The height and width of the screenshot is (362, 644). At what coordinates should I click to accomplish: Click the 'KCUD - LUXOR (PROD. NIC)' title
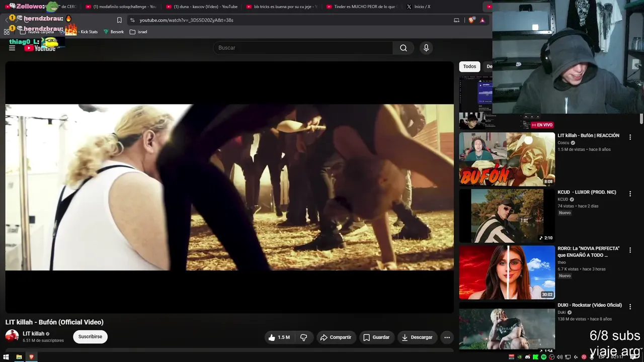pyautogui.click(x=587, y=192)
